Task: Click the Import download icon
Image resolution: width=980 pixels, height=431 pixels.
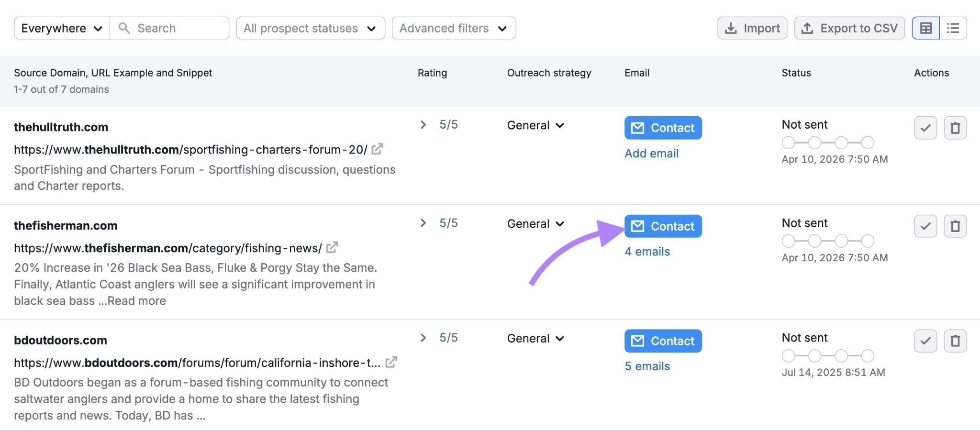Action: [x=730, y=28]
